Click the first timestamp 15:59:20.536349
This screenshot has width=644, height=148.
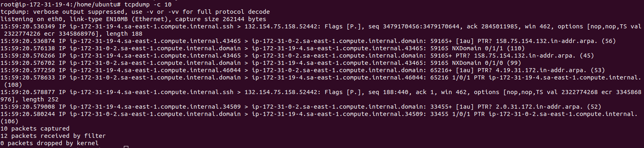coord(28,26)
